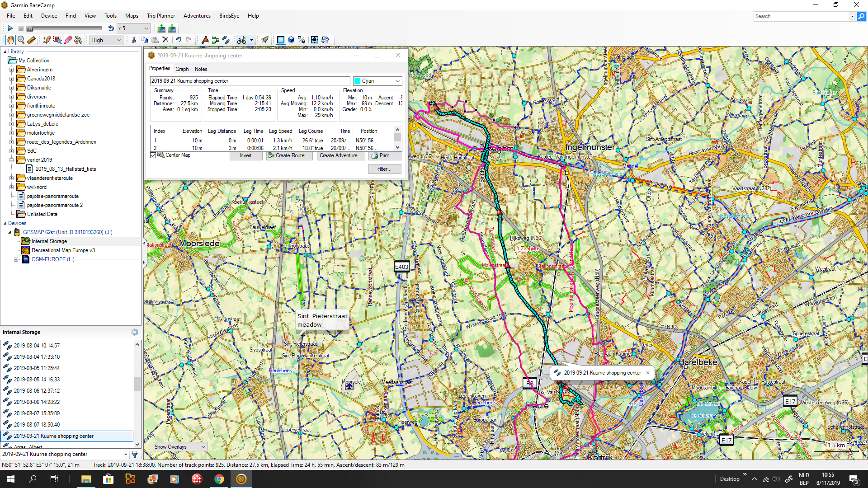868x488 pixels.
Task: Toggle the Center Map checkbox
Action: click(153, 155)
